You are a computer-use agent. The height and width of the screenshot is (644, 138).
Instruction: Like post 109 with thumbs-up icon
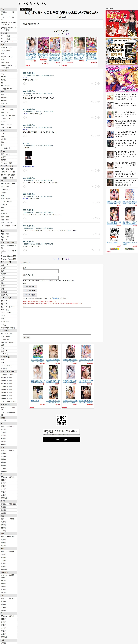tap(24, 234)
